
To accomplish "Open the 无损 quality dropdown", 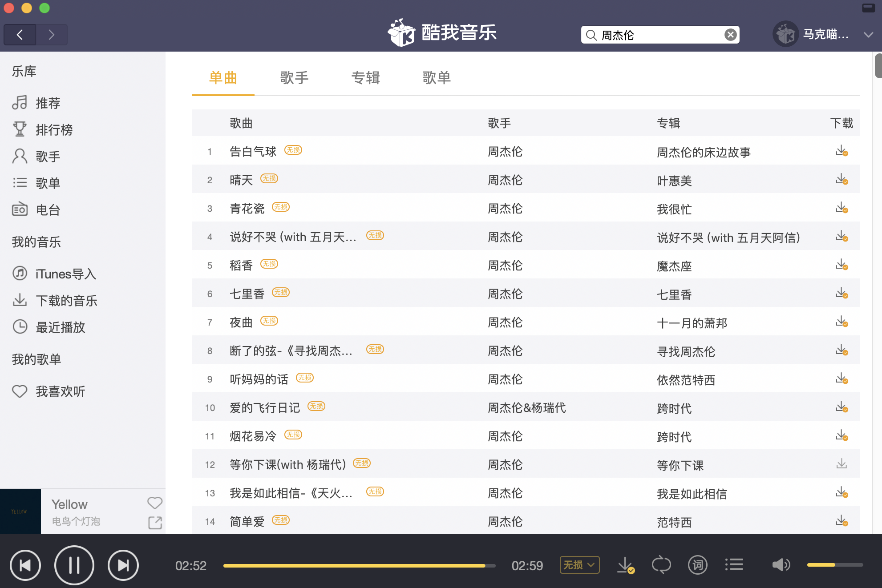I will pos(579,565).
